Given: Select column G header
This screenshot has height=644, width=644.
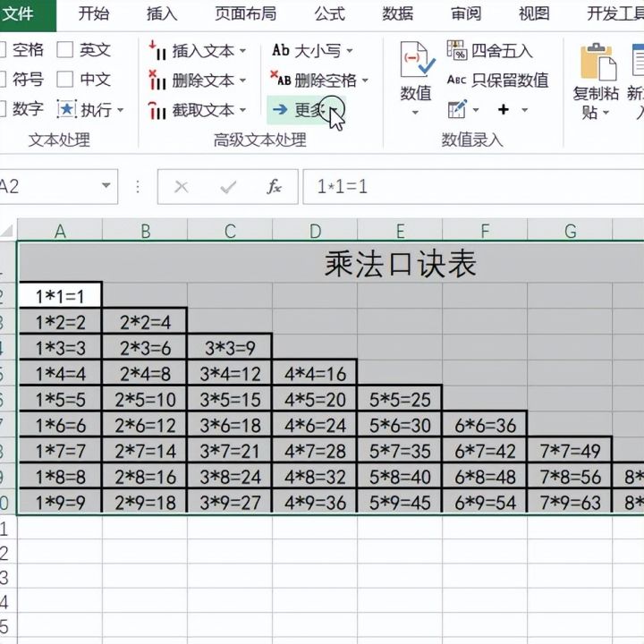Looking at the screenshot, I should click(570, 231).
